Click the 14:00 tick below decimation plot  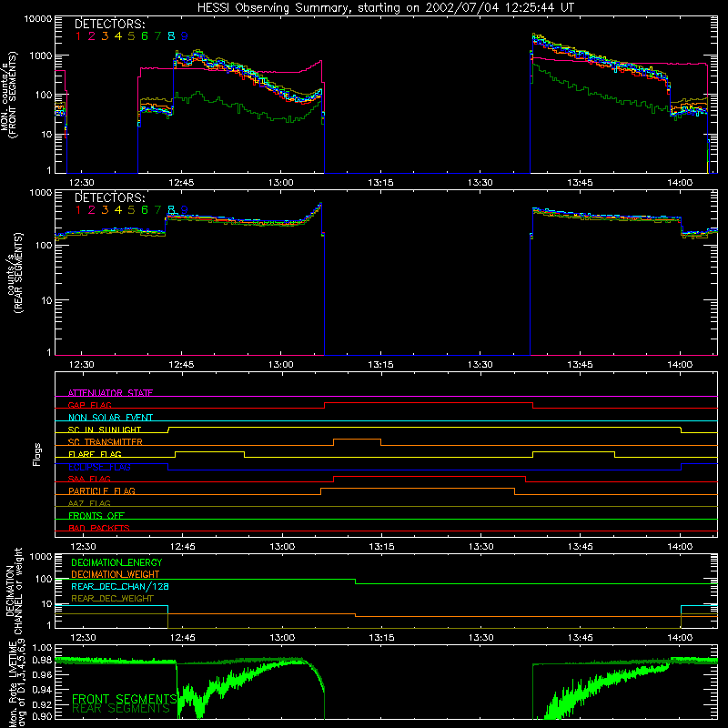point(680,638)
